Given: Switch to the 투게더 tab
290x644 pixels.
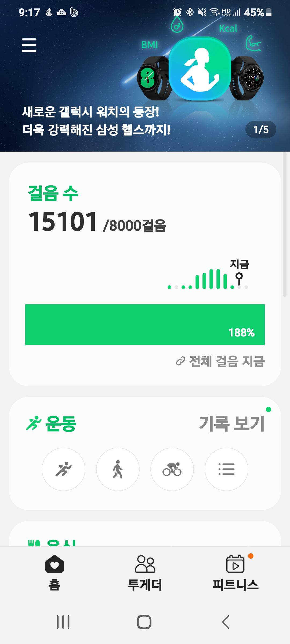Looking at the screenshot, I should point(145,572).
